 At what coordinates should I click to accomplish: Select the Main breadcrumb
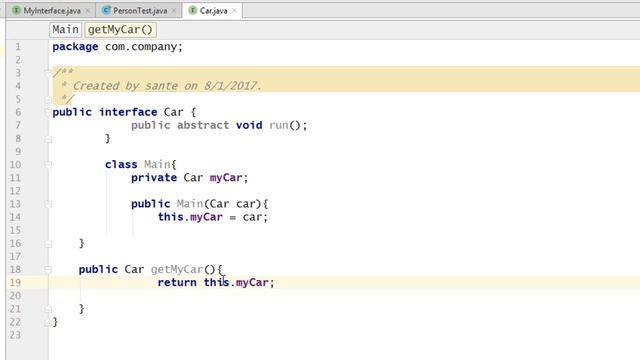[x=65, y=29]
